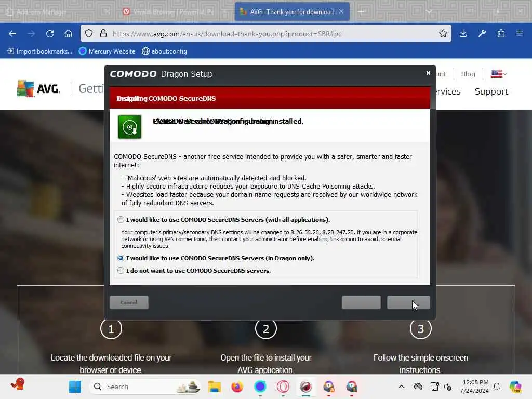Click the green SecureDNS installer icon
The height and width of the screenshot is (399, 532).
(x=129, y=127)
